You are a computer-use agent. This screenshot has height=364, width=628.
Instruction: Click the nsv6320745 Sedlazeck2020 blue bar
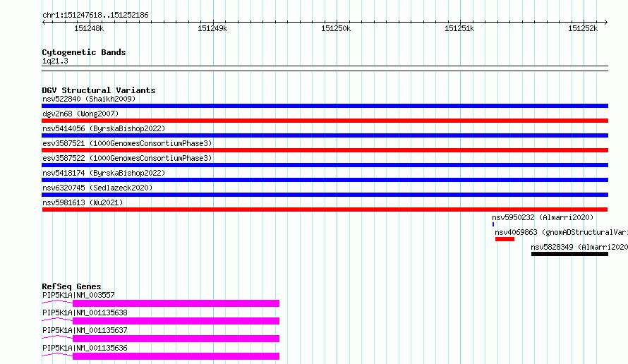click(x=325, y=195)
